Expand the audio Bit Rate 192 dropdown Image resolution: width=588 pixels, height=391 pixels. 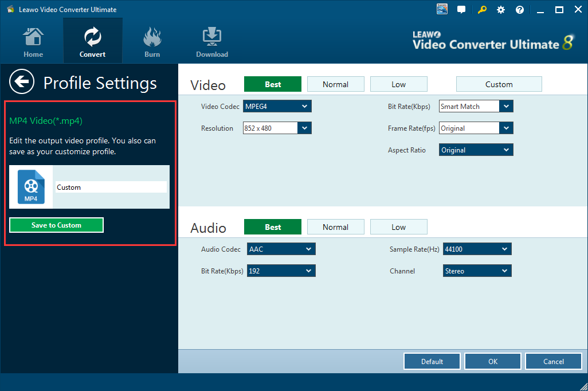pyautogui.click(x=281, y=271)
